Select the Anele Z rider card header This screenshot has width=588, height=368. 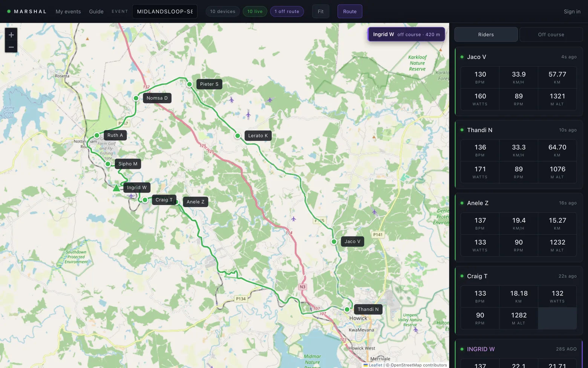[x=519, y=203]
